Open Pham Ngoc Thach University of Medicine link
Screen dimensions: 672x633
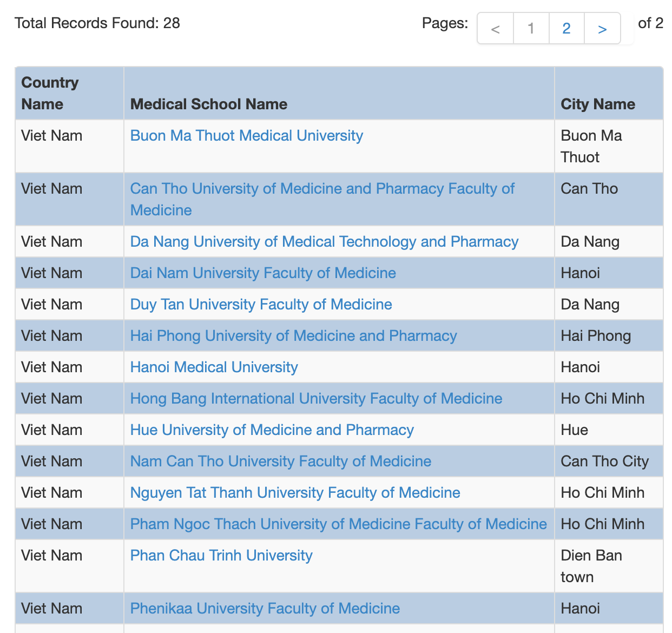pos(339,524)
